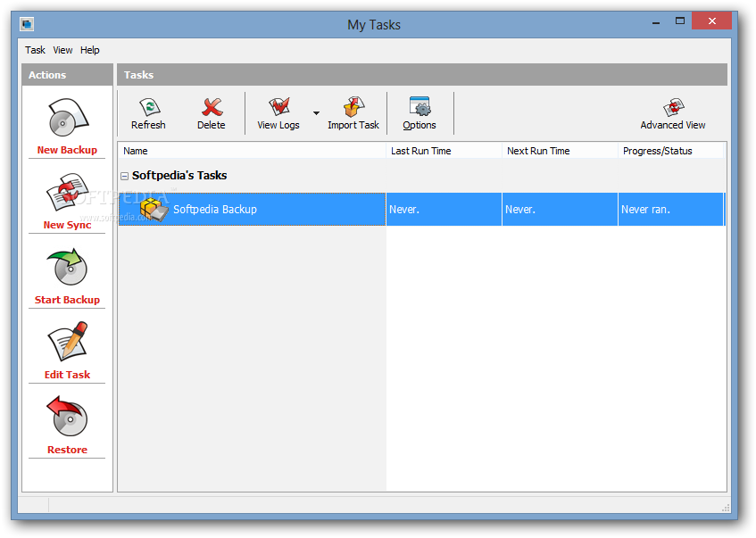
Task: Click the Softpedia's Tasks group title
Action: click(x=179, y=176)
